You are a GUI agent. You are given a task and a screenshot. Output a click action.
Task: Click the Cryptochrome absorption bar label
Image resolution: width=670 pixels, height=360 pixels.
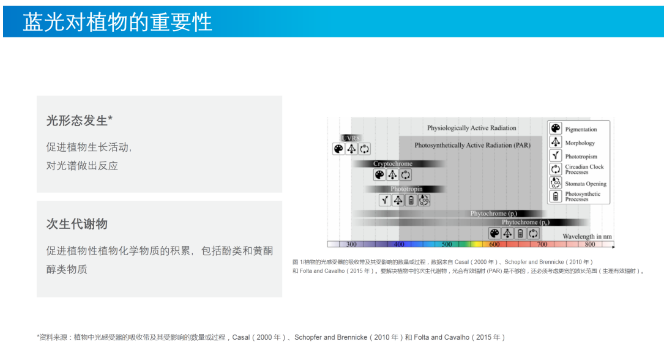392,164
